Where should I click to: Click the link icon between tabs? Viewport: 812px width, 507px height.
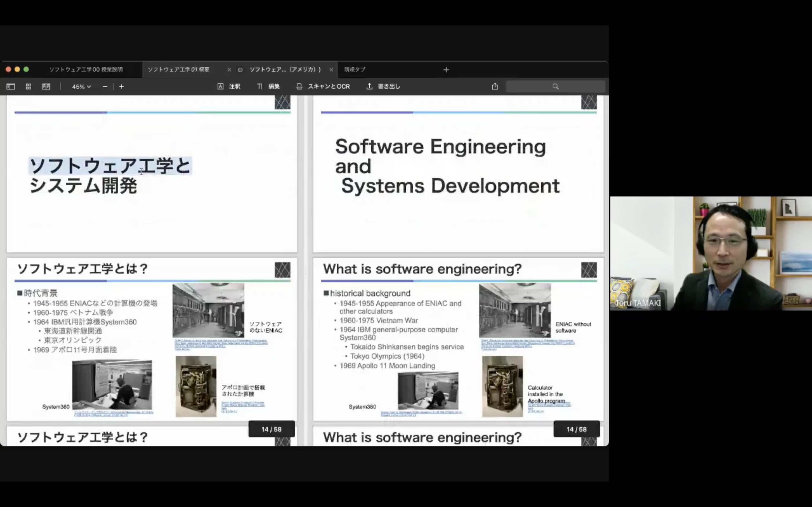point(240,70)
